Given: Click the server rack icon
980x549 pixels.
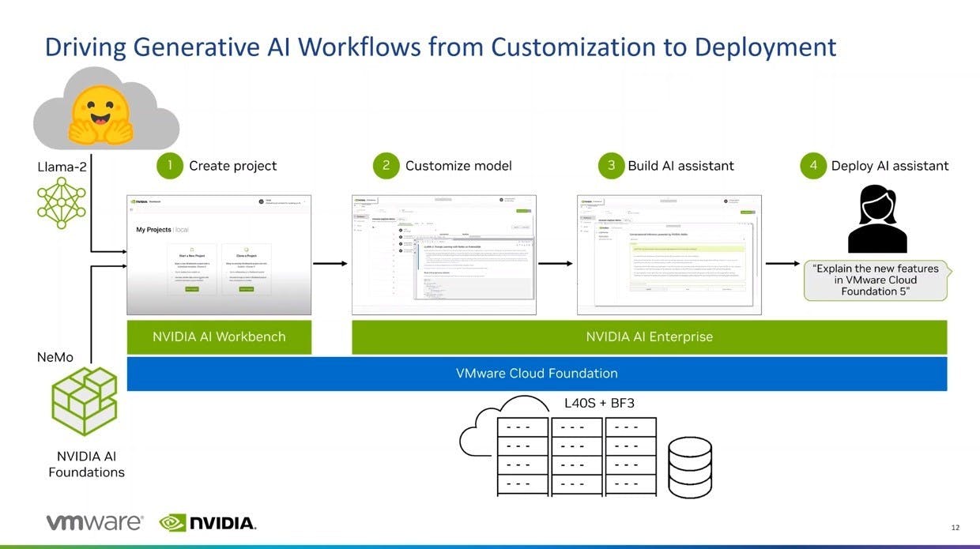Looking at the screenshot, I should pyautogui.click(x=577, y=457).
